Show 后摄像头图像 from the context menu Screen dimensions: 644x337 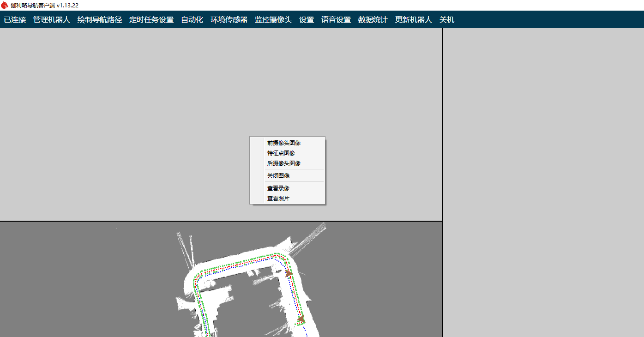284,163
